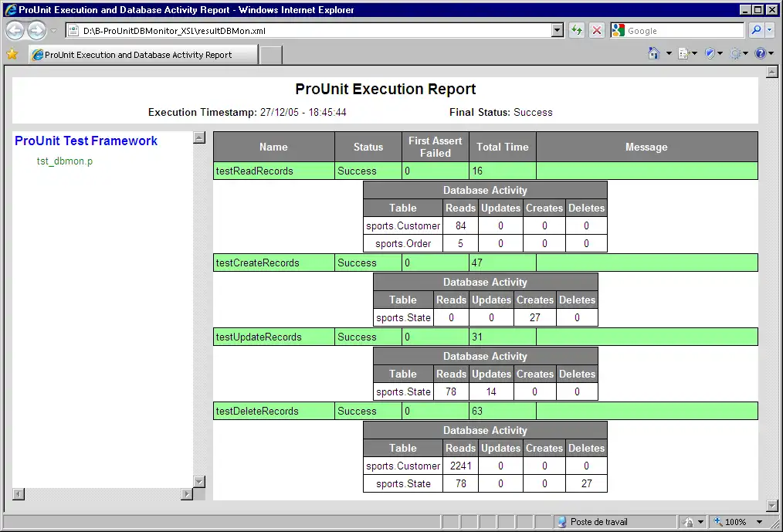Open the recent pages dropdown beside Forward
Image resolution: width=783 pixels, height=532 pixels.
pos(53,31)
